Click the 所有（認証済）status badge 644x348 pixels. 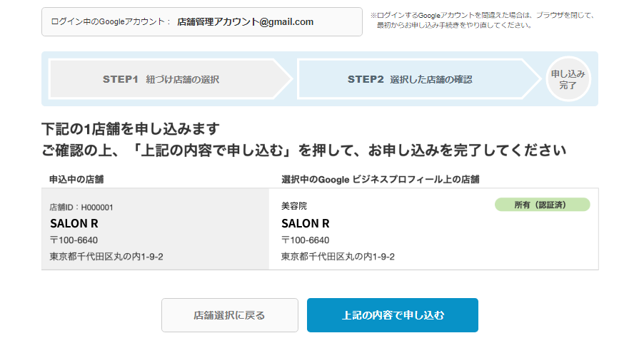tap(542, 205)
